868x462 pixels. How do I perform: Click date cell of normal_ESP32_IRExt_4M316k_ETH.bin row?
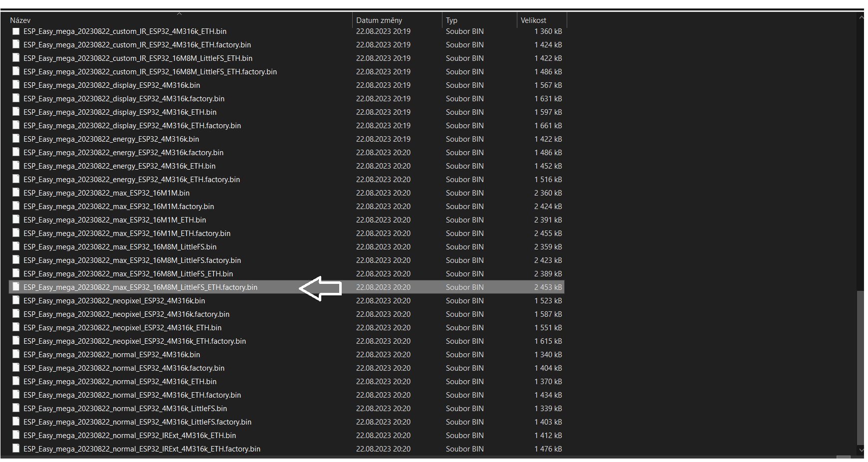click(383, 436)
